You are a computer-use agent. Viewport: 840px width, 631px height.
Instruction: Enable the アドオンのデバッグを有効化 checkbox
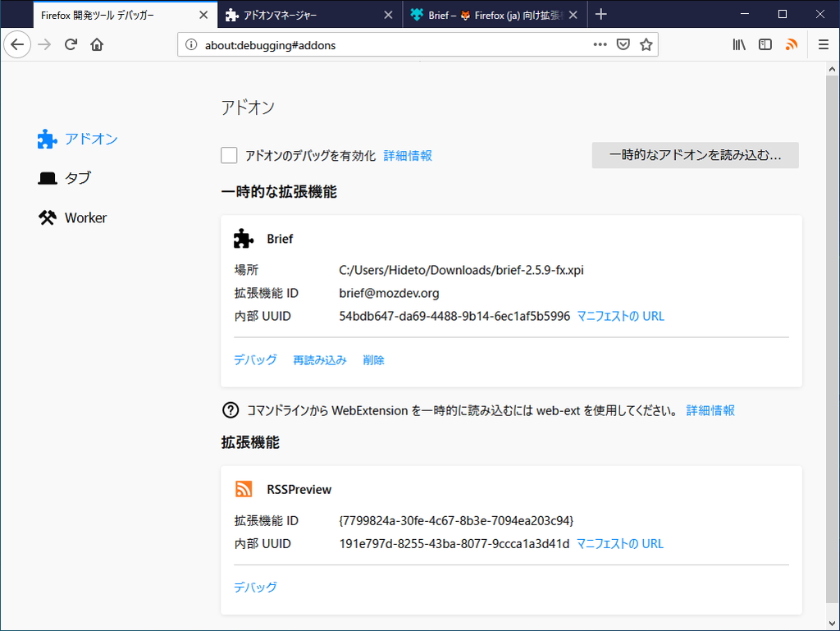(x=229, y=155)
